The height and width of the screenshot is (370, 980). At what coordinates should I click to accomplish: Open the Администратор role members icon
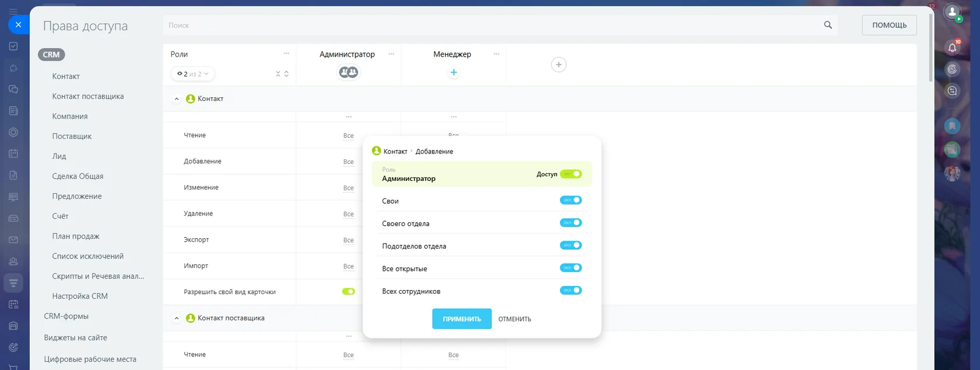[349, 72]
